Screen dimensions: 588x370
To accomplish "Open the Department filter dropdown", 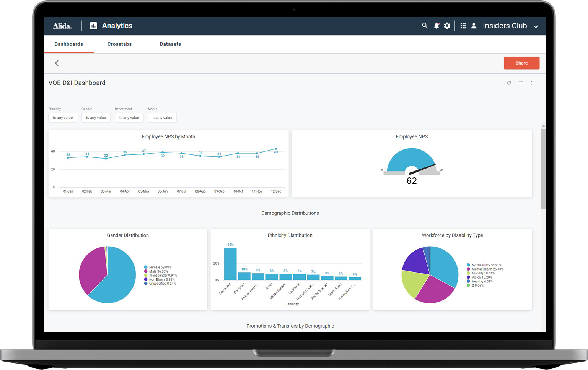I will coord(129,118).
